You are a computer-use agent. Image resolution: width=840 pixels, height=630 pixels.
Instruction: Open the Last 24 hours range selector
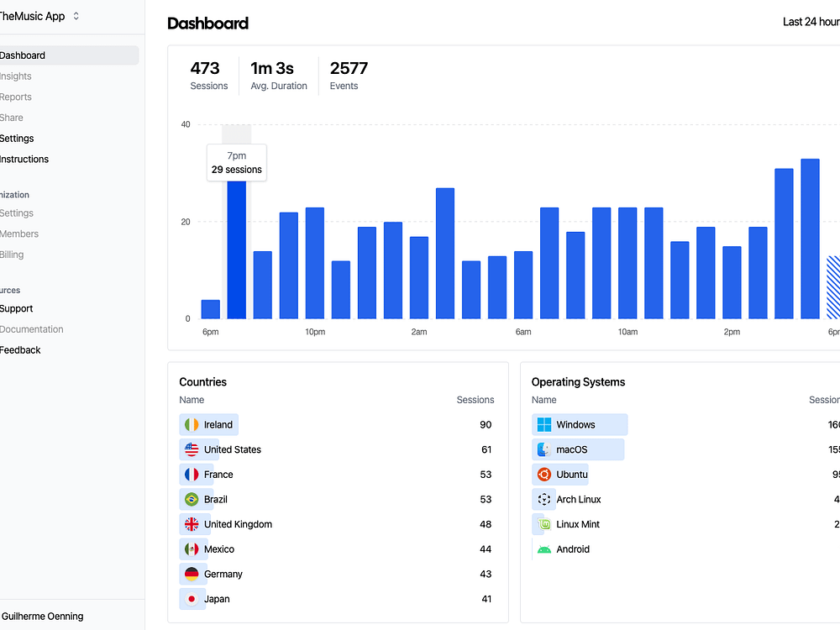[x=811, y=22]
